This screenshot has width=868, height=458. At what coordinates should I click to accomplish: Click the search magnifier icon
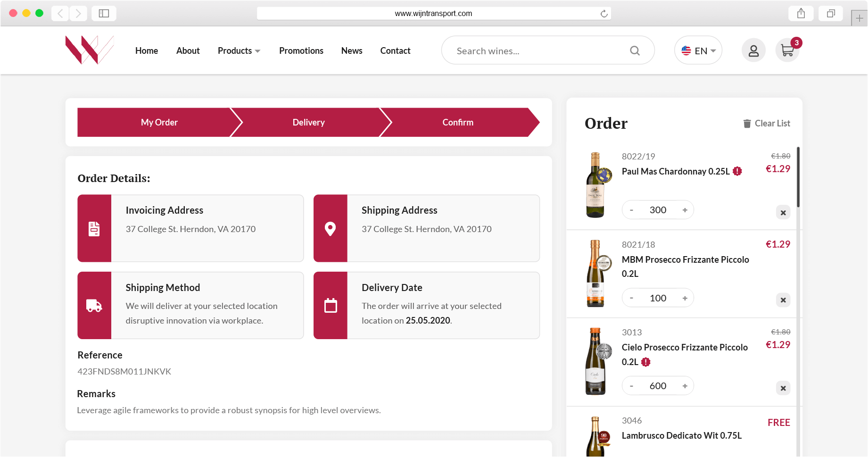(x=635, y=50)
